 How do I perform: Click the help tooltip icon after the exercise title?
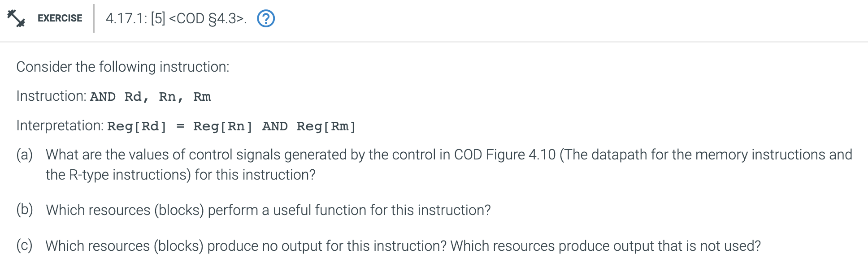click(266, 18)
